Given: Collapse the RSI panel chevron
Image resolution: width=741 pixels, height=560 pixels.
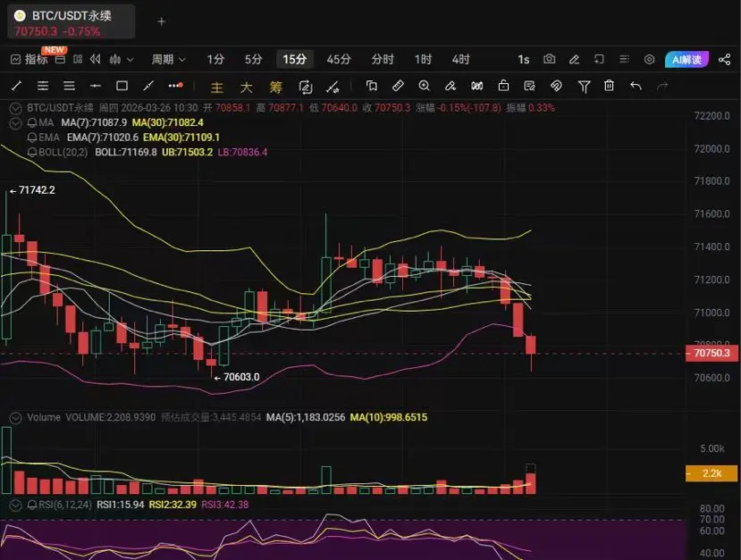Looking at the screenshot, I should [15, 506].
